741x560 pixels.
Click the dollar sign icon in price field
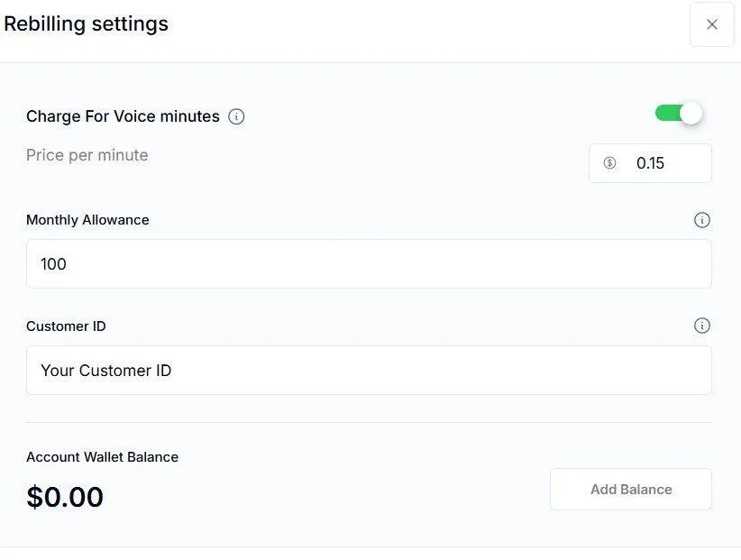[x=609, y=163]
